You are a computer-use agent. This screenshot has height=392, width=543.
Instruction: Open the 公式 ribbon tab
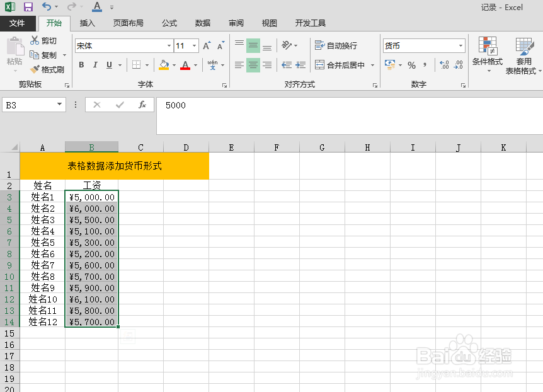169,23
